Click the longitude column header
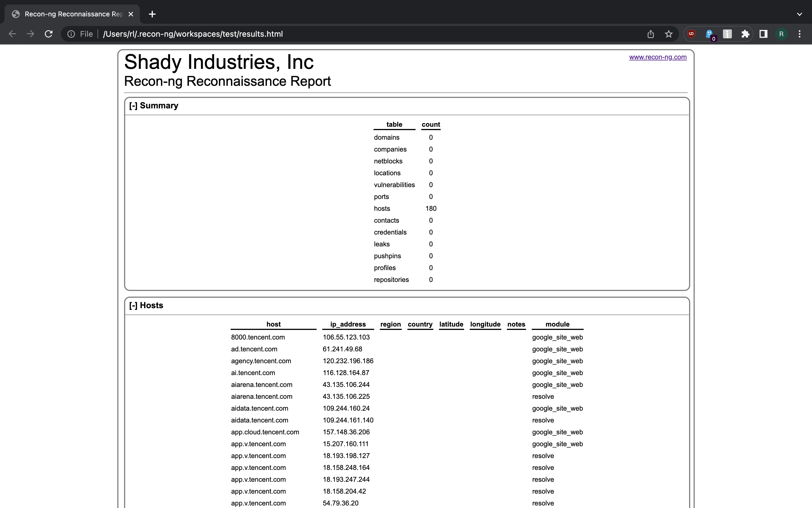 (485, 324)
